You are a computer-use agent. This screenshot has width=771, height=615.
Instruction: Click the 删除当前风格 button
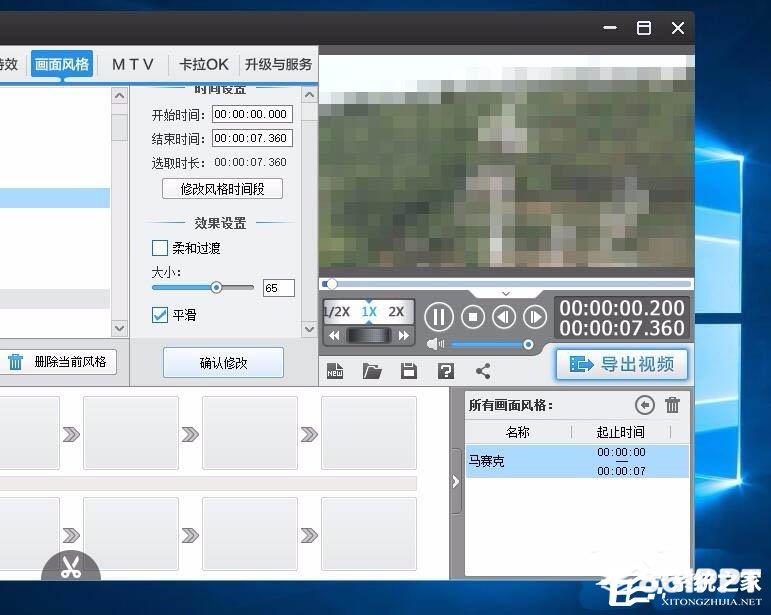(58, 362)
